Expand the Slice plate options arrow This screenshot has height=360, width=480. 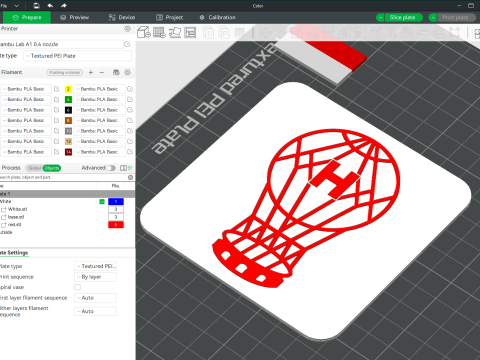pos(380,17)
